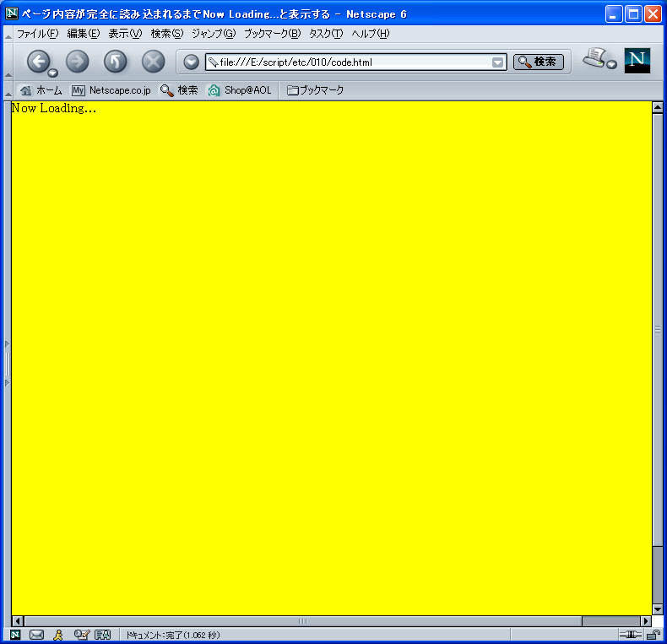Viewport: 667px width, 644px height.
Task: Collapse the navigation toolbar grippy
Action: tap(8, 62)
